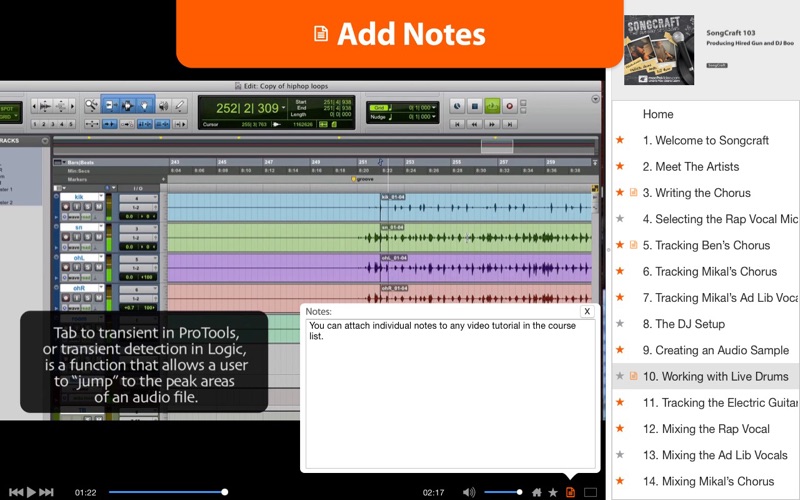Click return-to-zero transport button
The width and height of the screenshot is (800, 500).
457,124
